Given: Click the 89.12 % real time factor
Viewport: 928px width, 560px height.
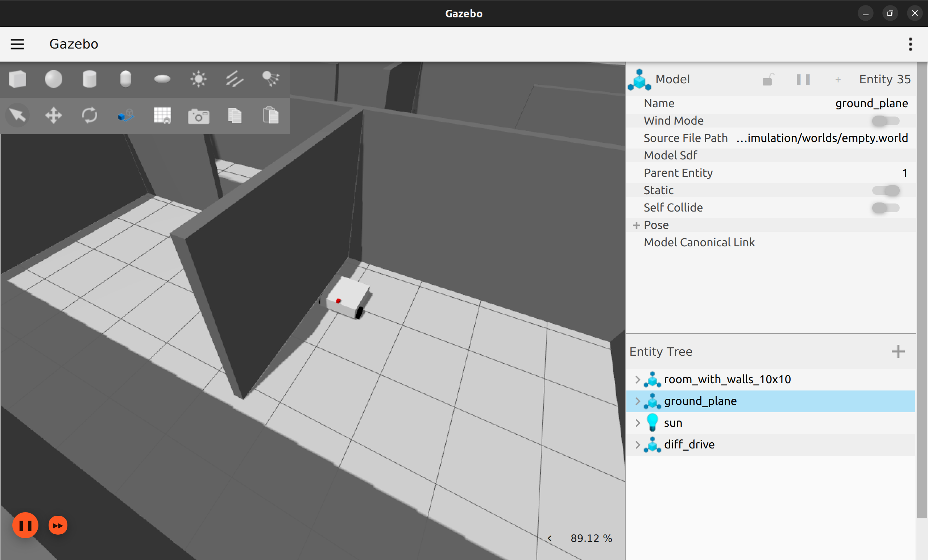Looking at the screenshot, I should pos(591,538).
